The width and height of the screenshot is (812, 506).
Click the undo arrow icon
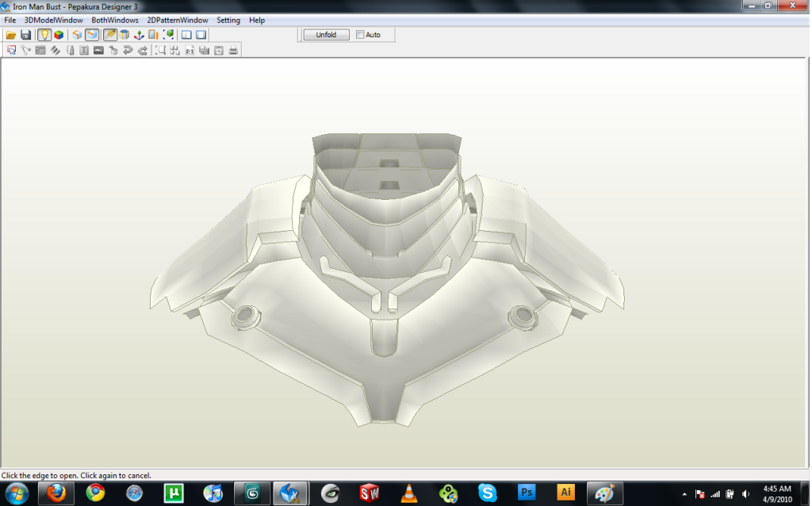128,51
